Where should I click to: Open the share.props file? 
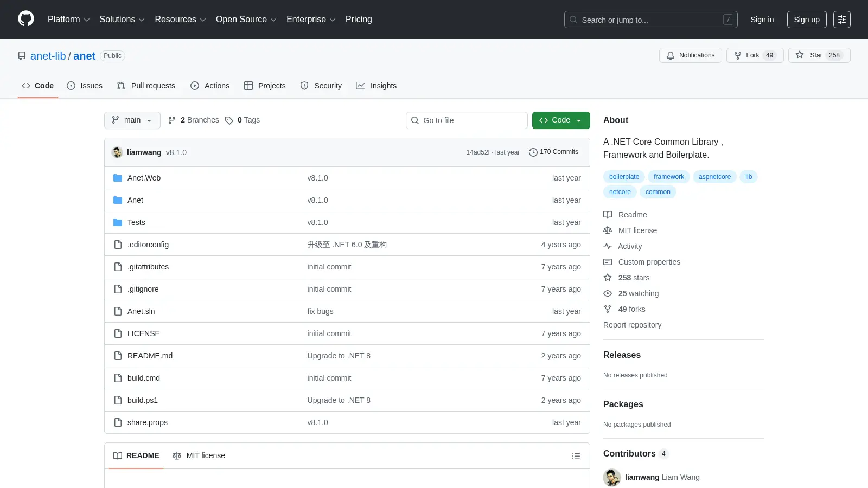coord(148,422)
